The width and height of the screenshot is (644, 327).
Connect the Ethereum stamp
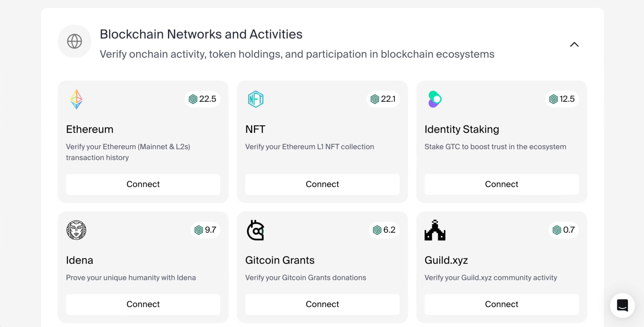(143, 184)
